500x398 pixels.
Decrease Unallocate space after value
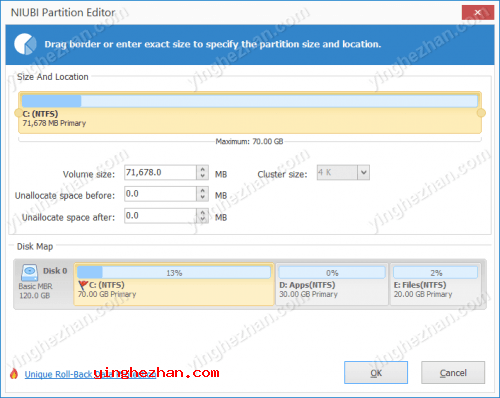[202, 219]
